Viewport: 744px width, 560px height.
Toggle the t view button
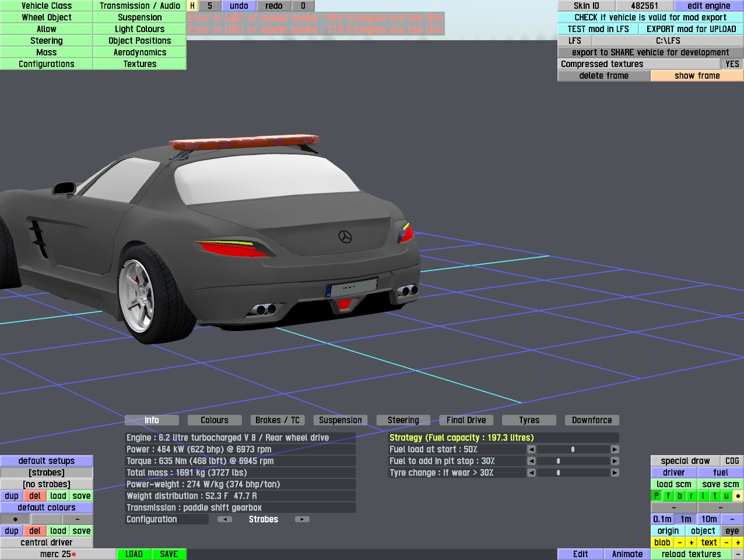point(715,496)
